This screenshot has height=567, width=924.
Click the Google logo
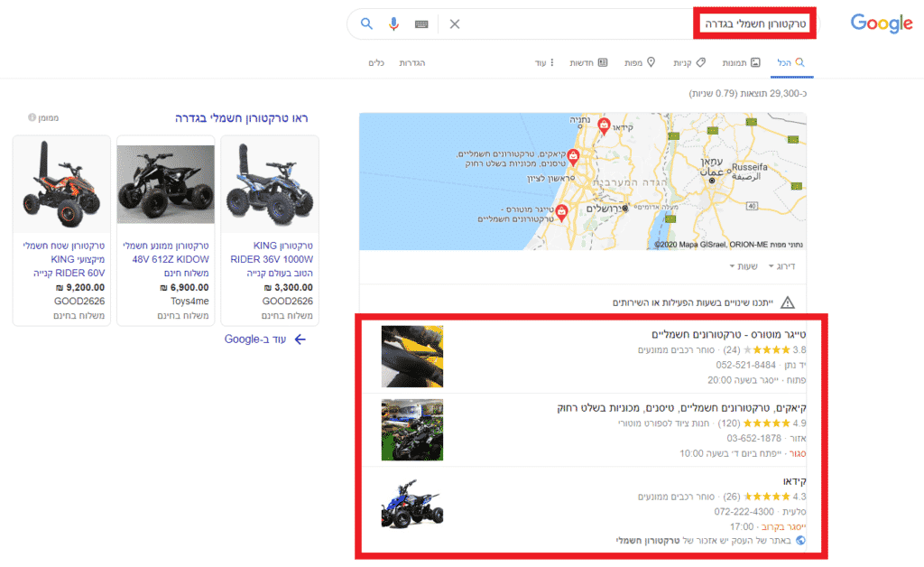click(x=882, y=23)
